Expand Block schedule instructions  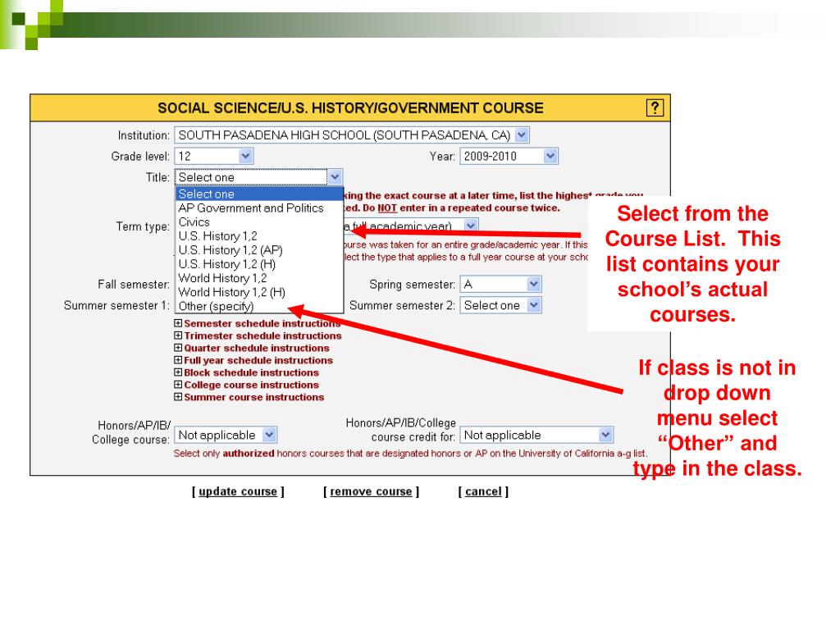178,372
